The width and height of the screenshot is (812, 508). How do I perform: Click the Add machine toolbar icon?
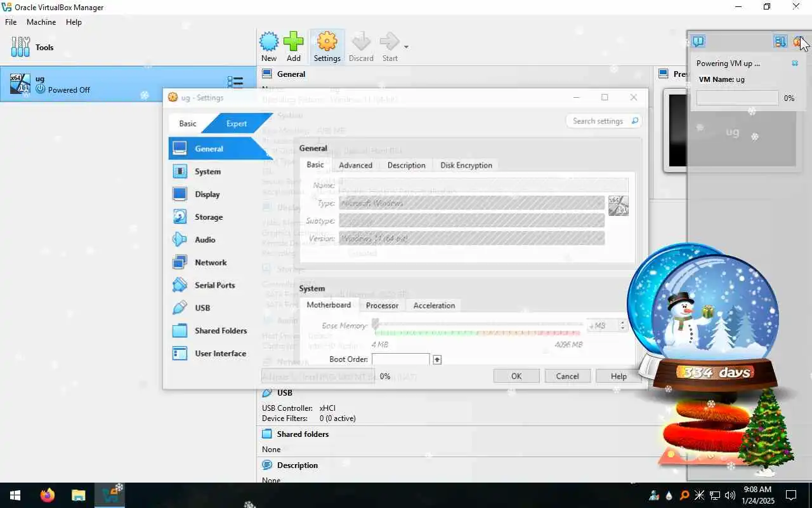pos(294,47)
